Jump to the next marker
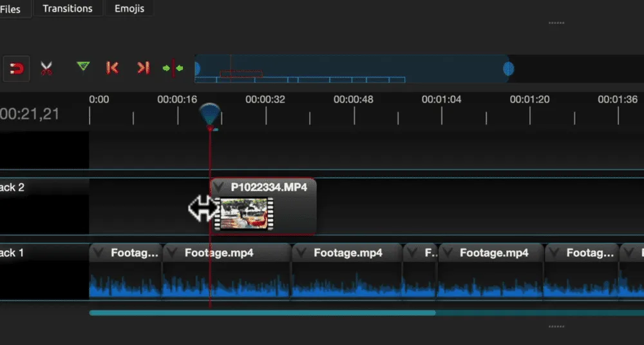The image size is (644, 345). pyautogui.click(x=142, y=68)
